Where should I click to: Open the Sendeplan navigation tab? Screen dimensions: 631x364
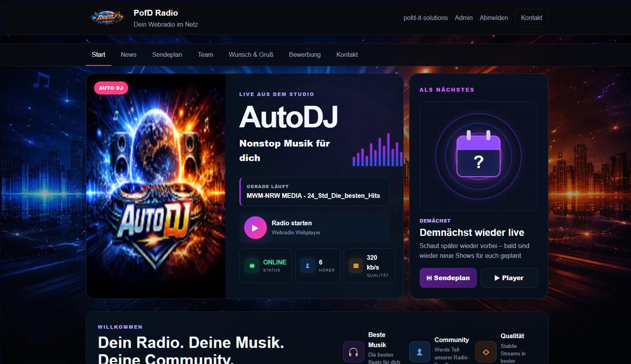167,54
